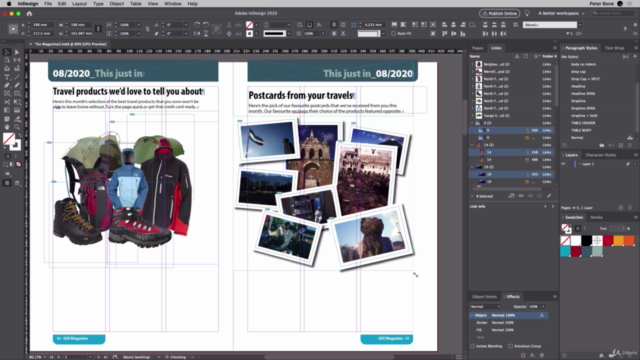Image resolution: width=640 pixels, height=360 pixels.
Task: Switch to the Stroke tab
Action: pos(596,218)
